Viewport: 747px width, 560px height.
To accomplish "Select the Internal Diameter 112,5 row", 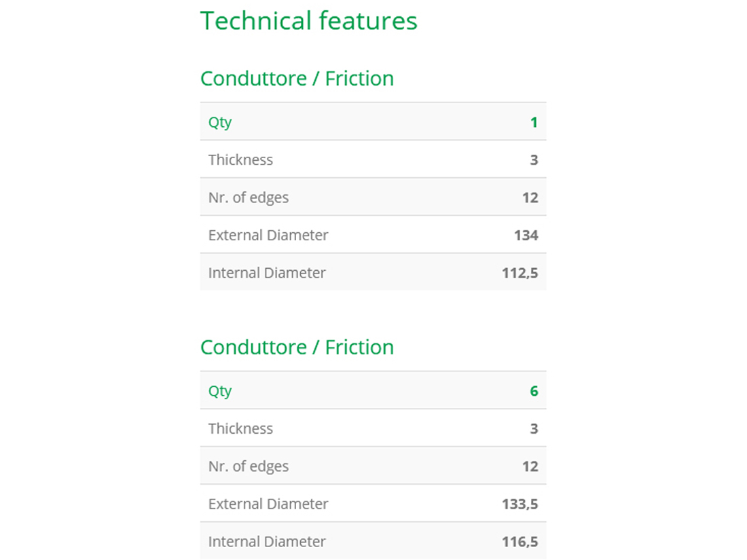I will [x=373, y=272].
